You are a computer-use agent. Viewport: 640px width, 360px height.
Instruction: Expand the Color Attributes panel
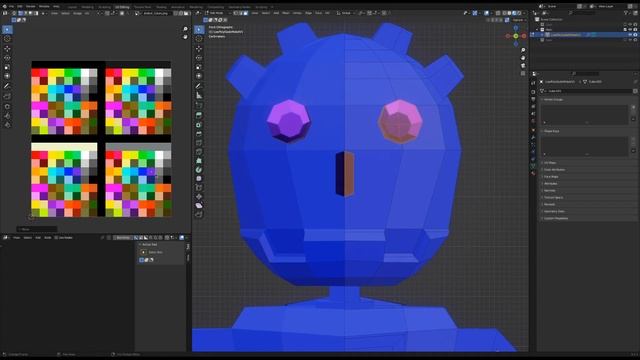pyautogui.click(x=554, y=170)
